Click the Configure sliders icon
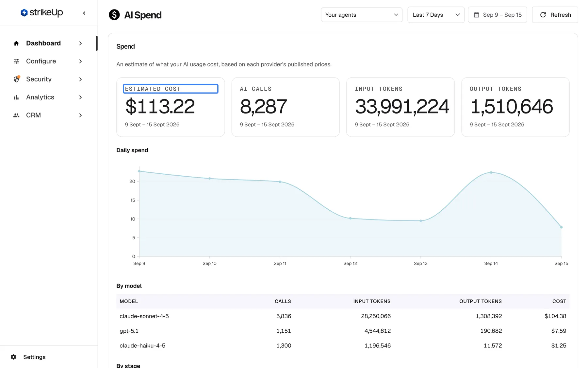 tap(16, 61)
